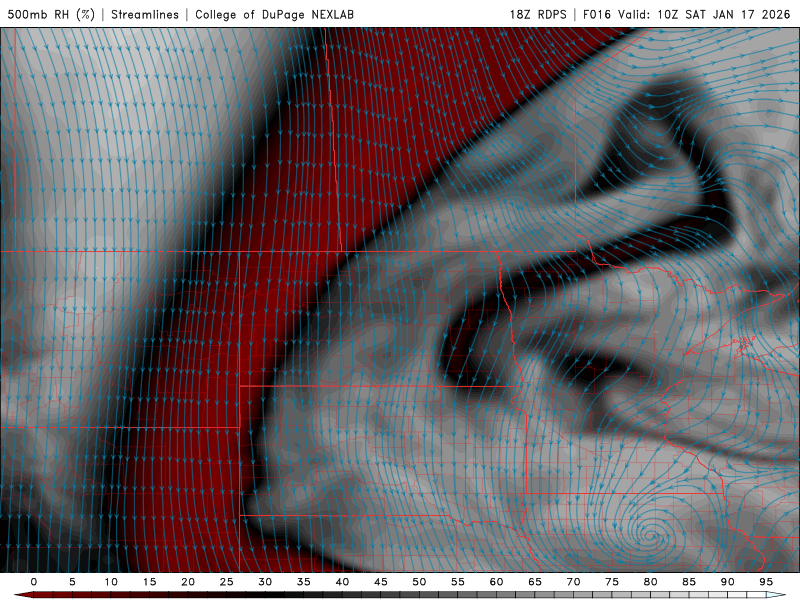This screenshot has width=800, height=600.
Task: Click the colorbar tick label "10"
Action: click(111, 582)
